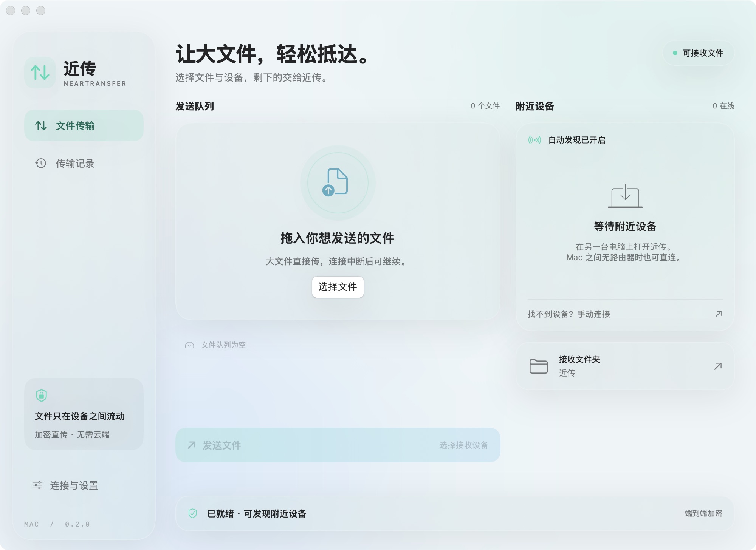This screenshot has width=756, height=550.
Task: Click the 选择接收设备 hint text
Action: (x=464, y=445)
